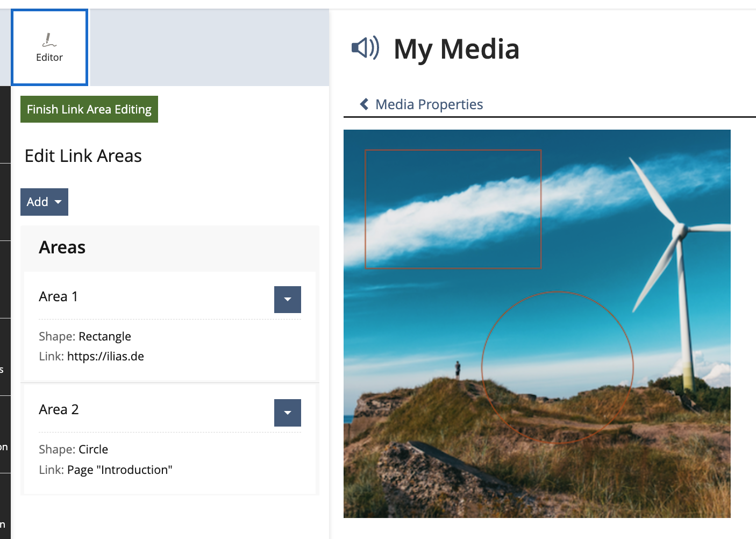This screenshot has height=539, width=756.
Task: Click the Area 1 item title
Action: pos(59,296)
